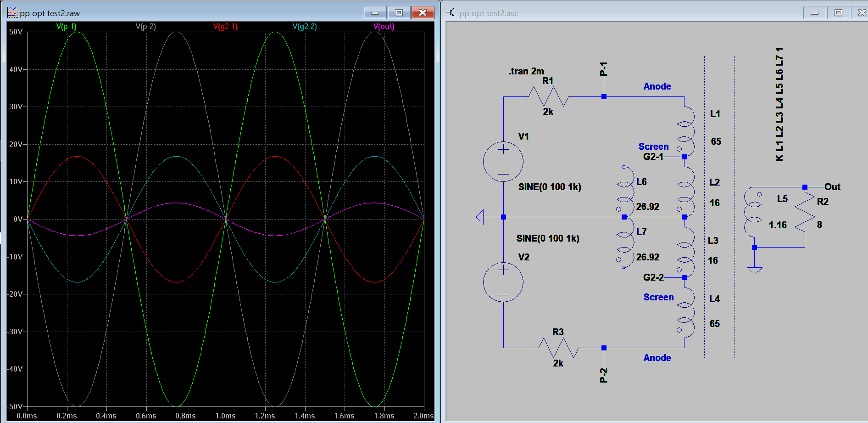Image resolution: width=868 pixels, height=423 pixels.
Task: Select inductor L1 symbol
Action: [686, 132]
